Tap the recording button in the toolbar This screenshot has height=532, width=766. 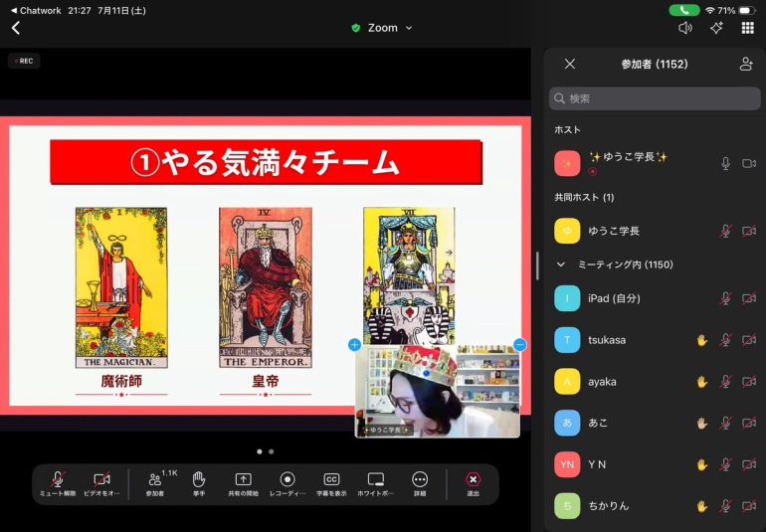tap(287, 484)
